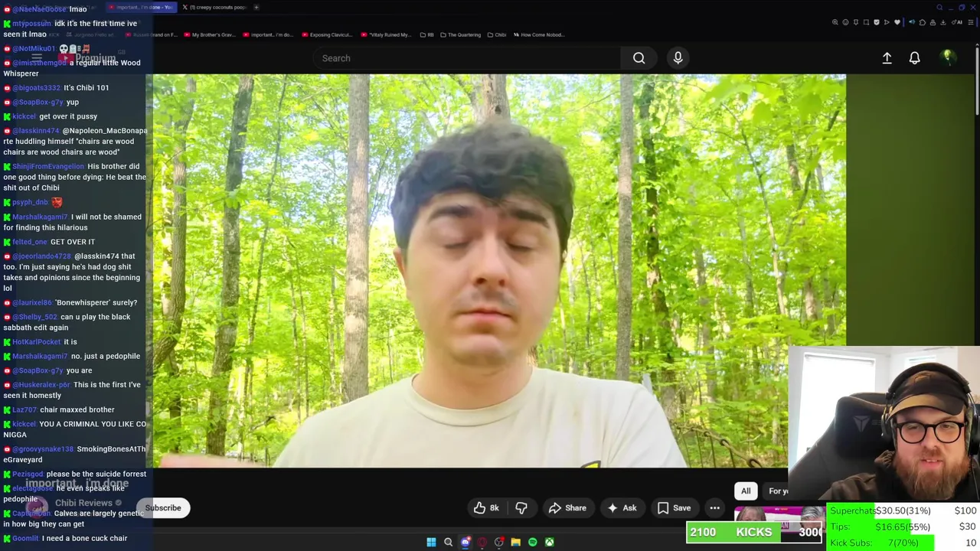Image resolution: width=980 pixels, height=551 pixels.
Task: Expand the RB bookmarks folder
Action: (x=426, y=34)
